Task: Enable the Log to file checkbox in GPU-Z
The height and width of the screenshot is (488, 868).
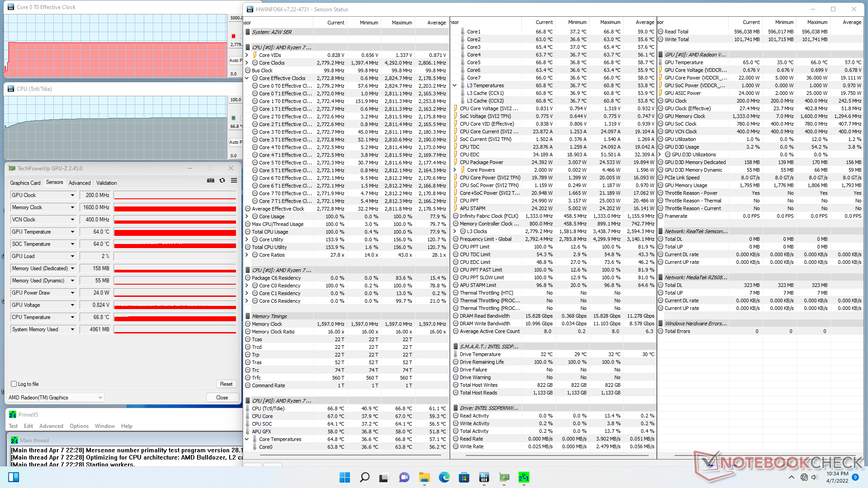Action: pyautogui.click(x=14, y=384)
